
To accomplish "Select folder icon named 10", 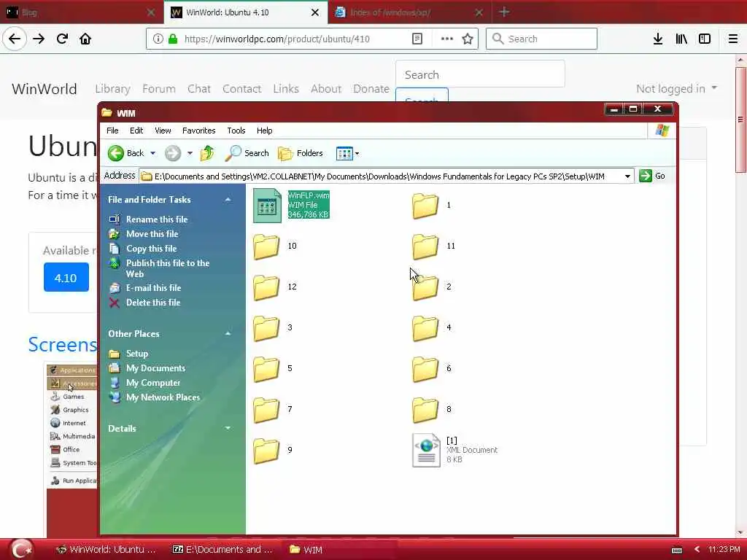I will [266, 246].
